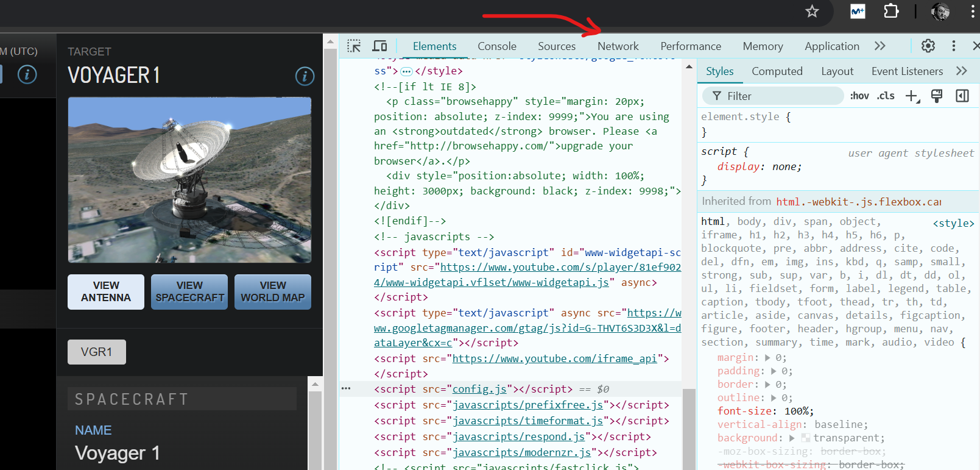Open the config.js script link

479,389
